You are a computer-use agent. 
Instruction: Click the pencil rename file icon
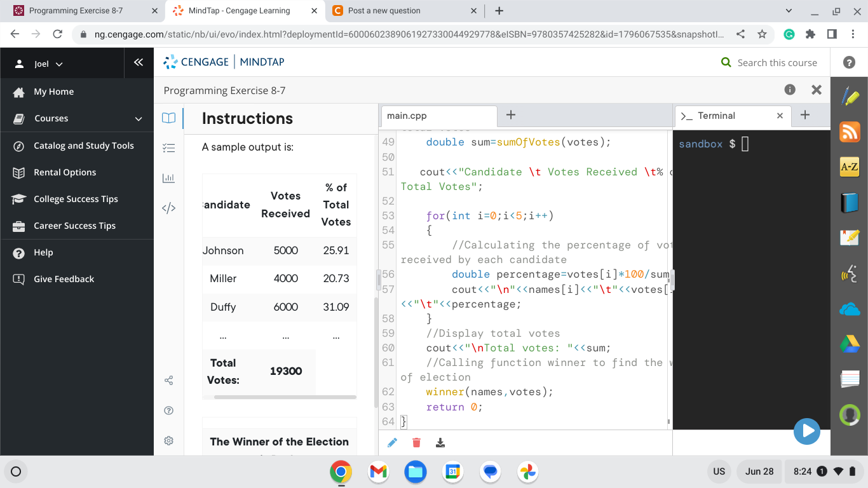(x=392, y=443)
